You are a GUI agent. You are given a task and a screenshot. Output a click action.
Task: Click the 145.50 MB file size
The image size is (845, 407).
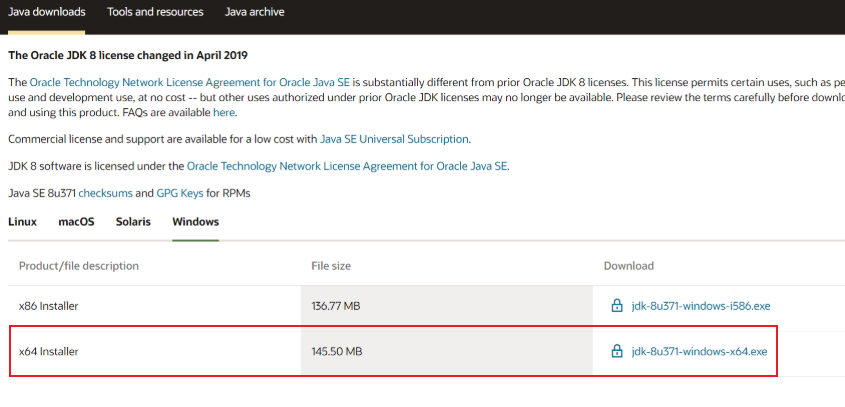pos(337,352)
